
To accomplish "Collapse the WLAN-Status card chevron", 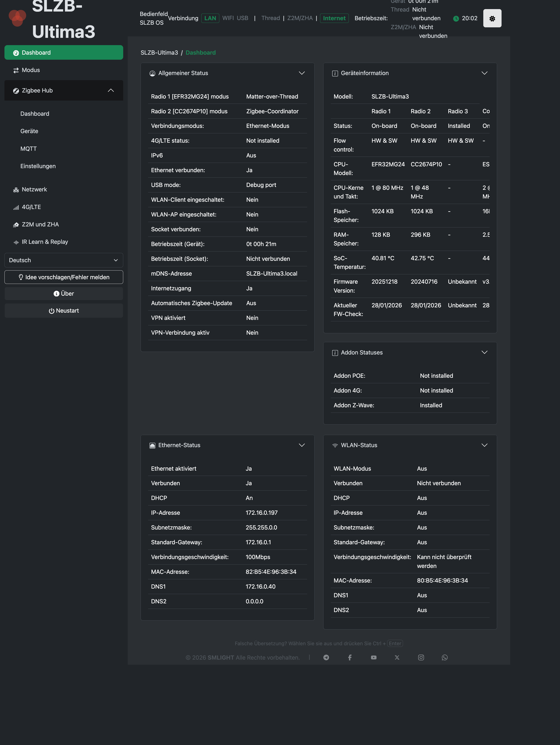I will (x=484, y=445).
